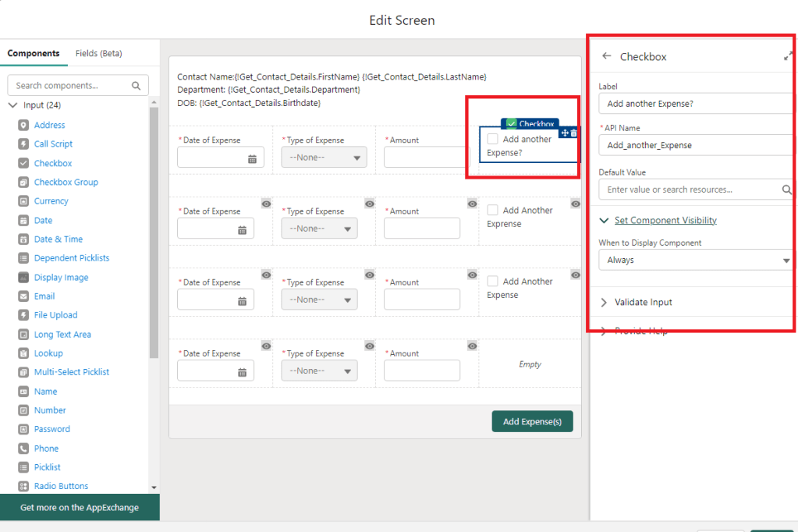Image resolution: width=798 pixels, height=532 pixels.
Task: Select the Components tab
Action: click(34, 53)
